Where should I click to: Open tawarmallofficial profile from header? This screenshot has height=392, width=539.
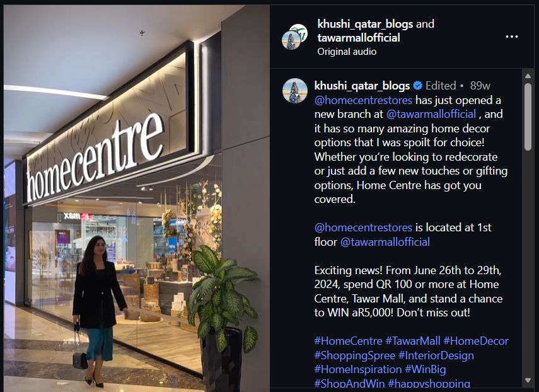(359, 37)
